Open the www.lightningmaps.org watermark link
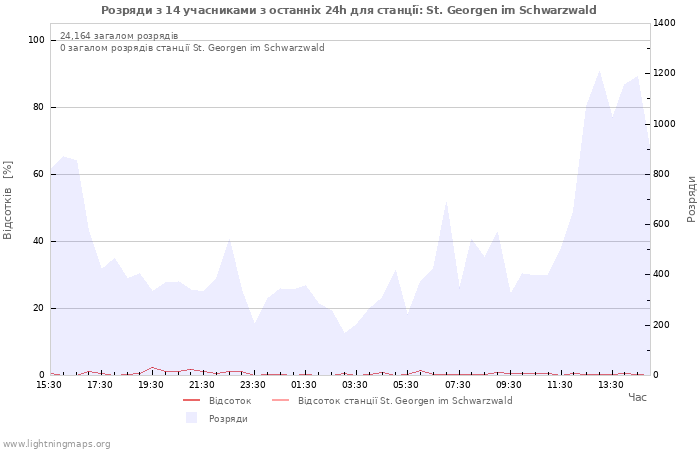700x450 pixels. click(x=57, y=444)
